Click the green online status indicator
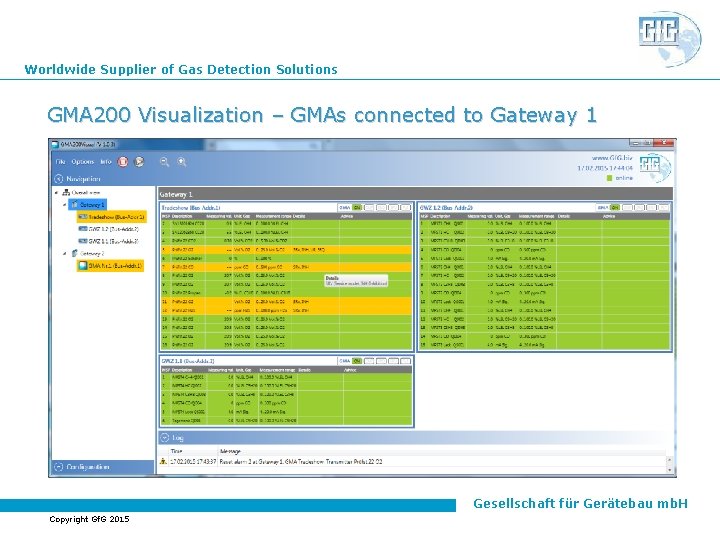Image resolution: width=720 pixels, height=540 pixels. (609, 178)
